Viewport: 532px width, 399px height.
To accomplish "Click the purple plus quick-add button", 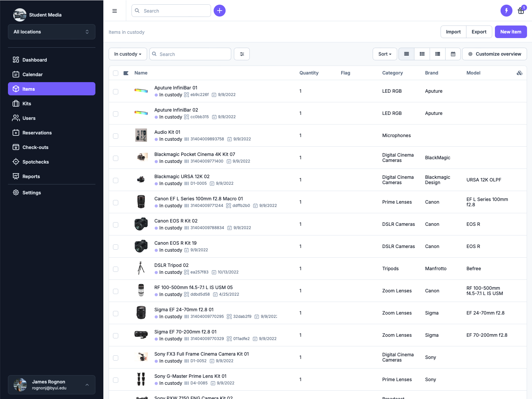I will pos(220,11).
